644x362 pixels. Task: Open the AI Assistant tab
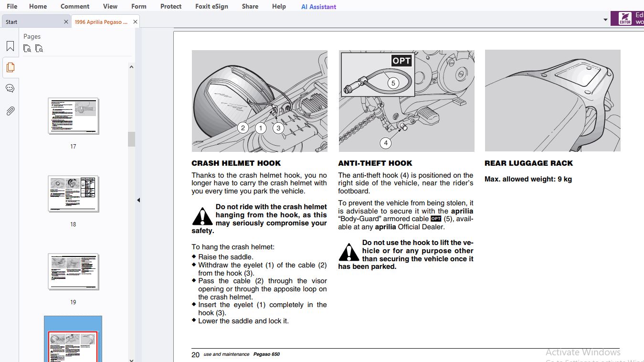tap(318, 7)
